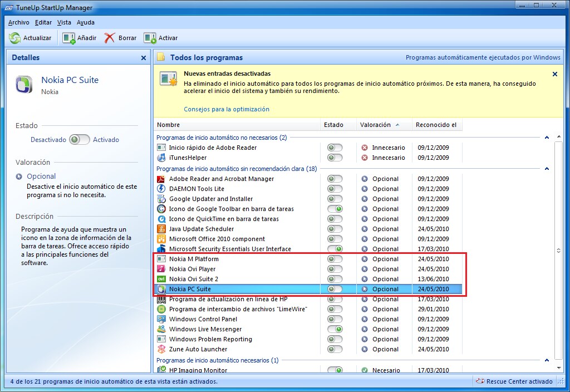Click the Activar toolbar icon
Screen dimensions: 570x392
click(150, 38)
